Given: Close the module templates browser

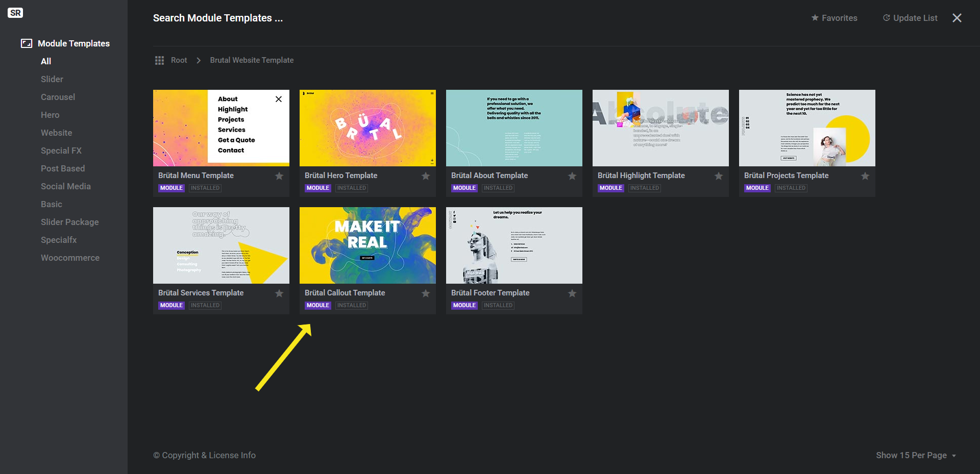Looking at the screenshot, I should click(x=957, y=18).
